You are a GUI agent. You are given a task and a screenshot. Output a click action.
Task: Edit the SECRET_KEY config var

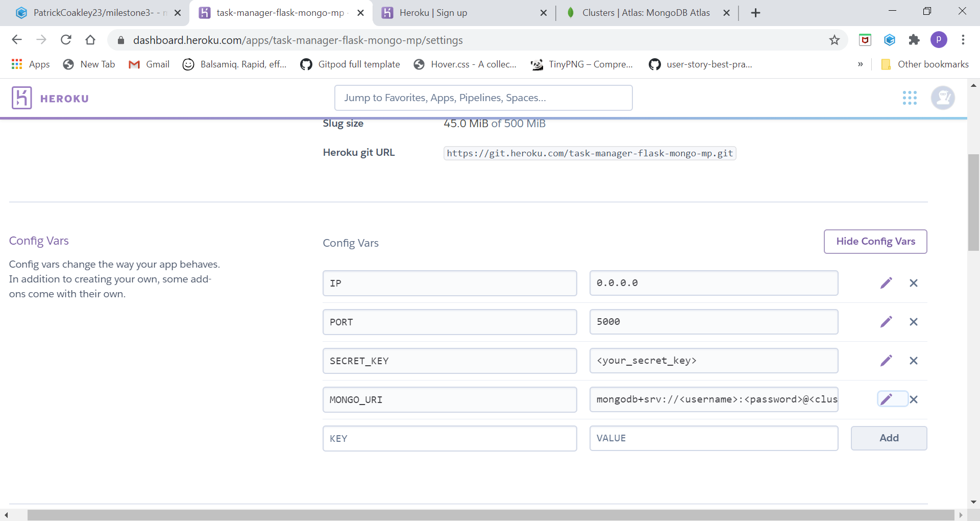tap(886, 361)
